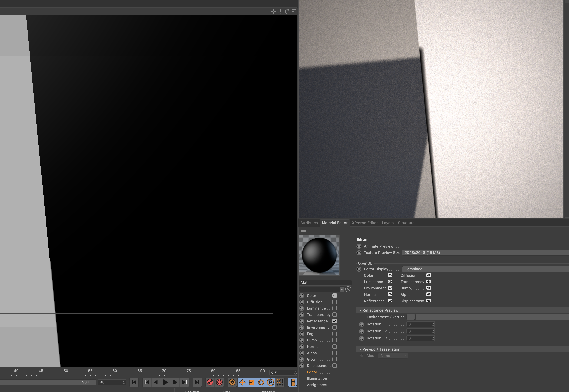Viewport: 569px width, 392px height.
Task: Toggle Rotation keyframe recording icon
Action: pos(261,382)
